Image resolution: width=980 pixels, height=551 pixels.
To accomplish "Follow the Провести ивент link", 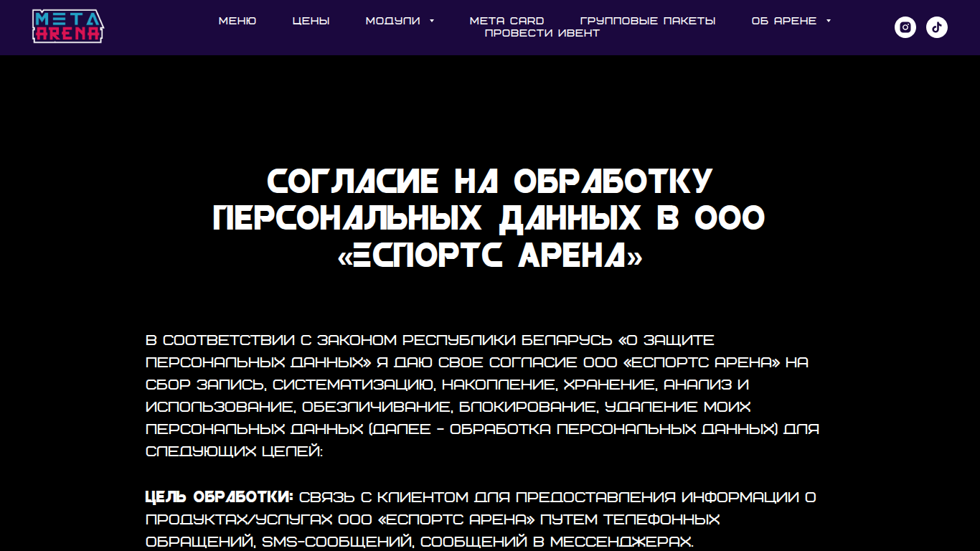I will pos(542,33).
